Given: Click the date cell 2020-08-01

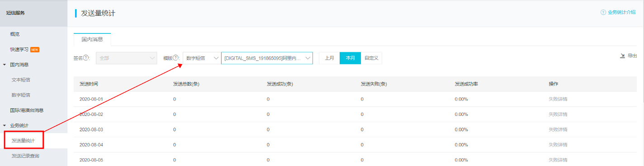Looking at the screenshot, I should point(91,99).
